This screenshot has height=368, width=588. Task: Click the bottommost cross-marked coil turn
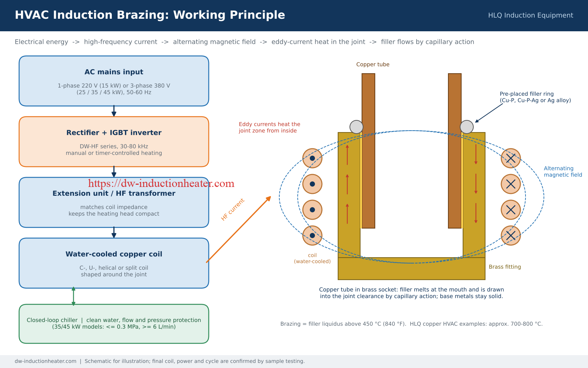(511, 236)
